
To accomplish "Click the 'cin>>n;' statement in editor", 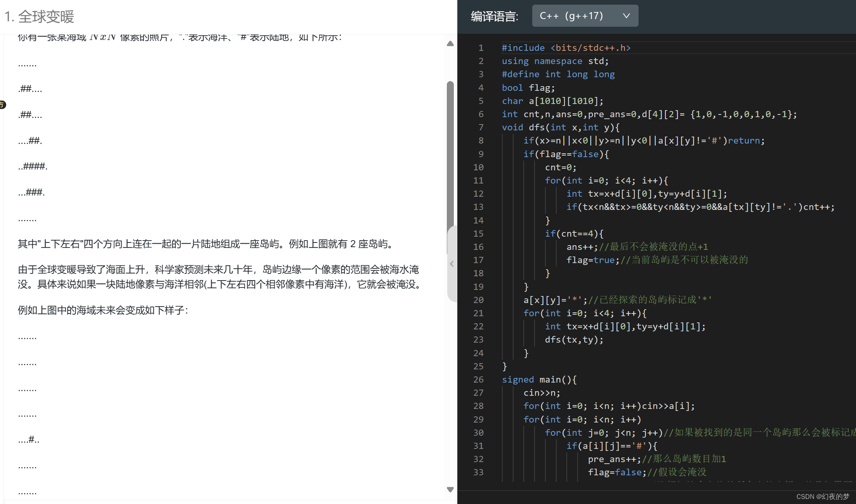I will tap(542, 393).
